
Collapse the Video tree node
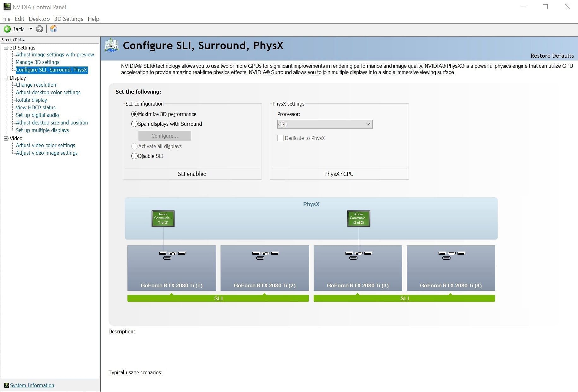(x=6, y=138)
